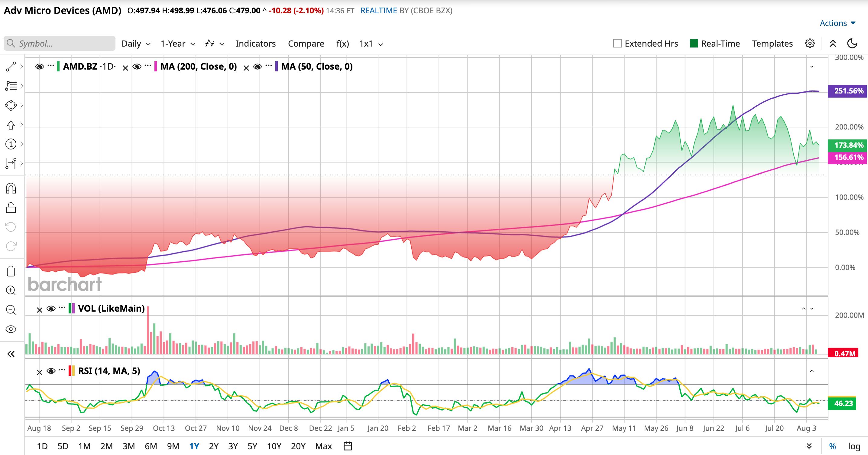Viewport: 868px width, 455px height.
Task: Open chart settings gear icon
Action: click(x=810, y=44)
